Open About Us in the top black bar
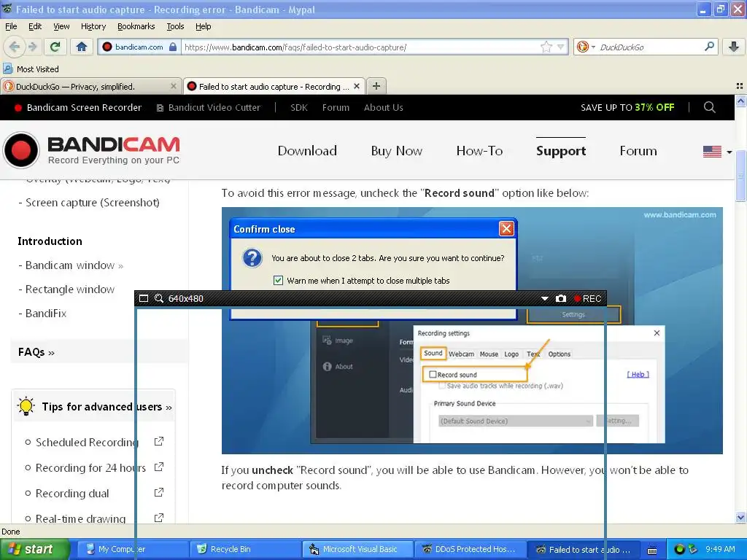 [x=384, y=107]
